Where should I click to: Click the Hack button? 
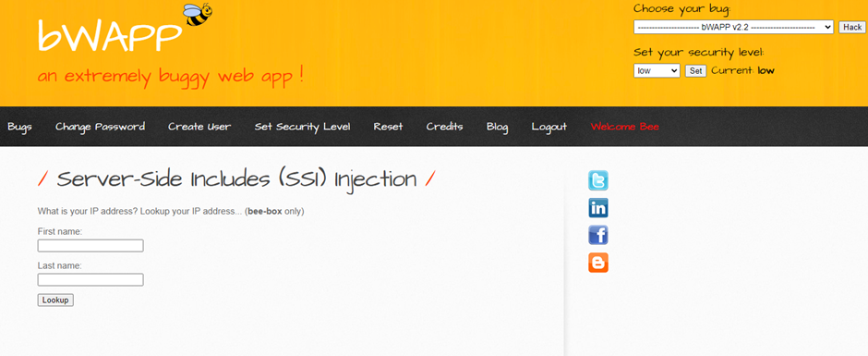pyautogui.click(x=852, y=27)
